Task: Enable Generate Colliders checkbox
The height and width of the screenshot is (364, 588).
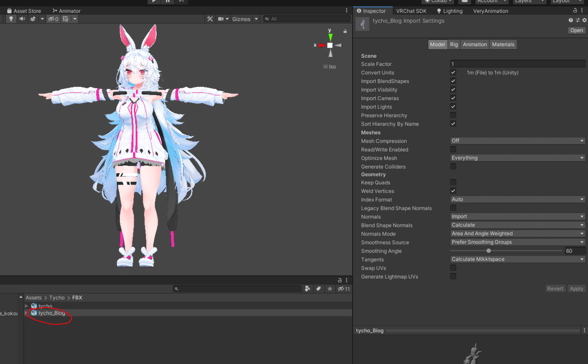Action: tap(453, 167)
